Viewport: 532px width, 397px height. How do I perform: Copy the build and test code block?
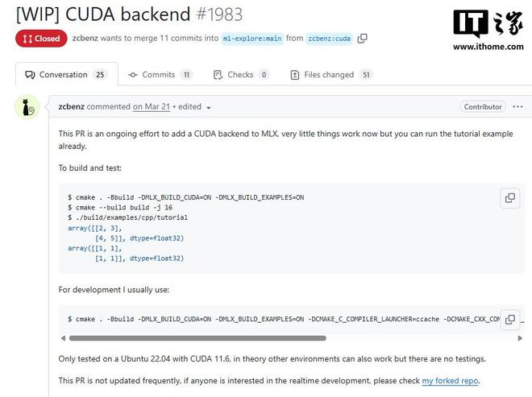(x=509, y=197)
